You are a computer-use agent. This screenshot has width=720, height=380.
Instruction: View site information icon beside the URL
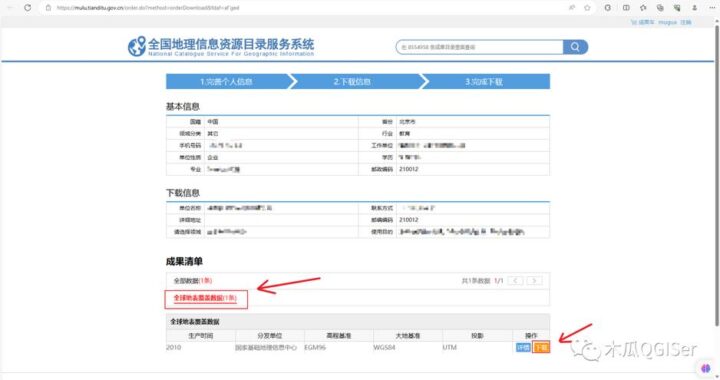pyautogui.click(x=48, y=8)
